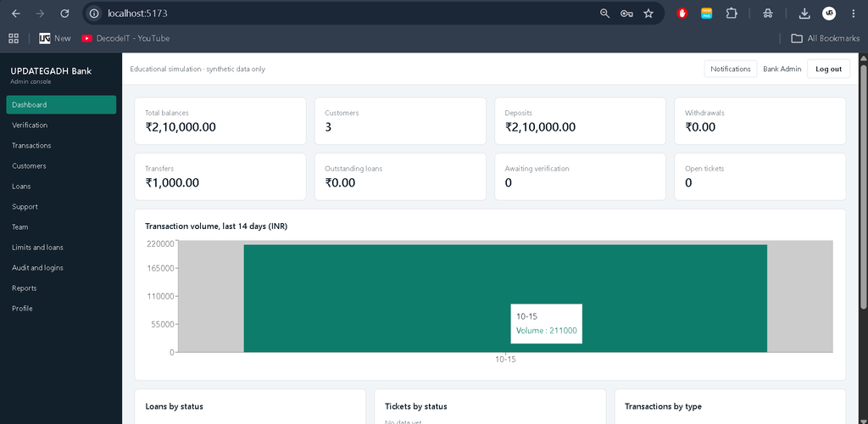Open the All Bookmarks folder
The width and height of the screenshot is (868, 424).
pos(826,38)
